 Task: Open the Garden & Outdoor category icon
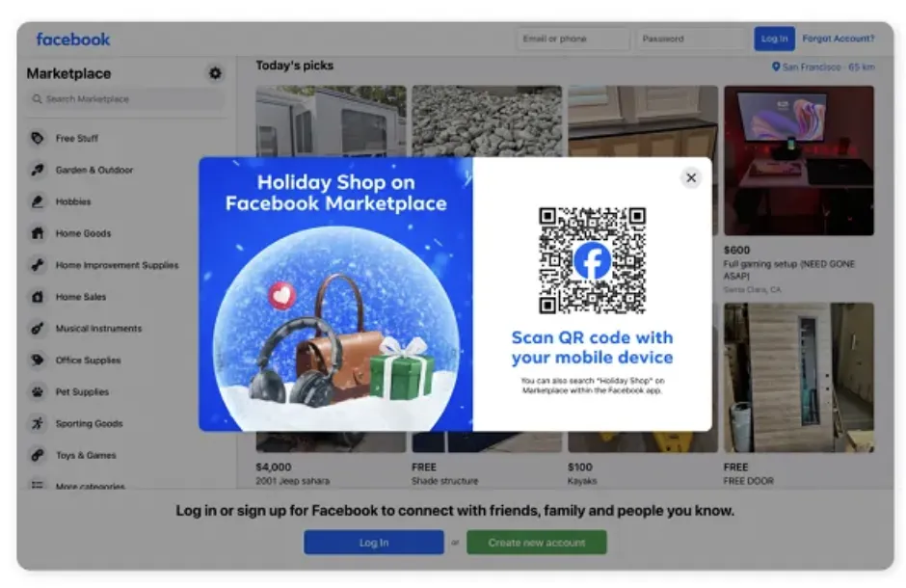(x=38, y=170)
